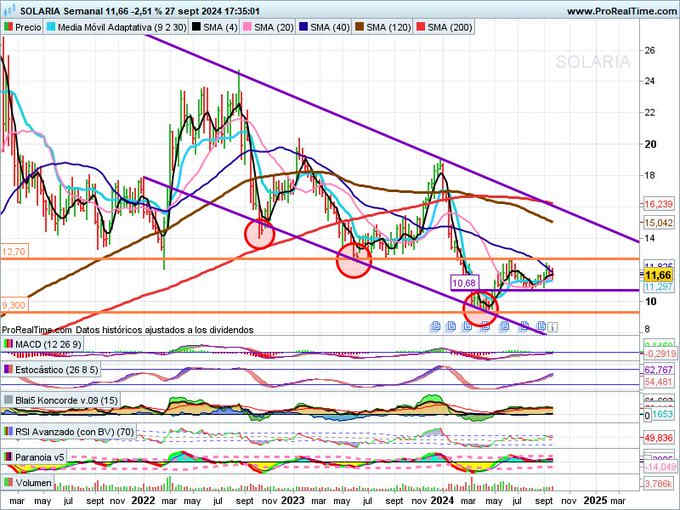Click the dark blue SMA (40) colour swatch
The image size is (680, 510).
click(304, 27)
